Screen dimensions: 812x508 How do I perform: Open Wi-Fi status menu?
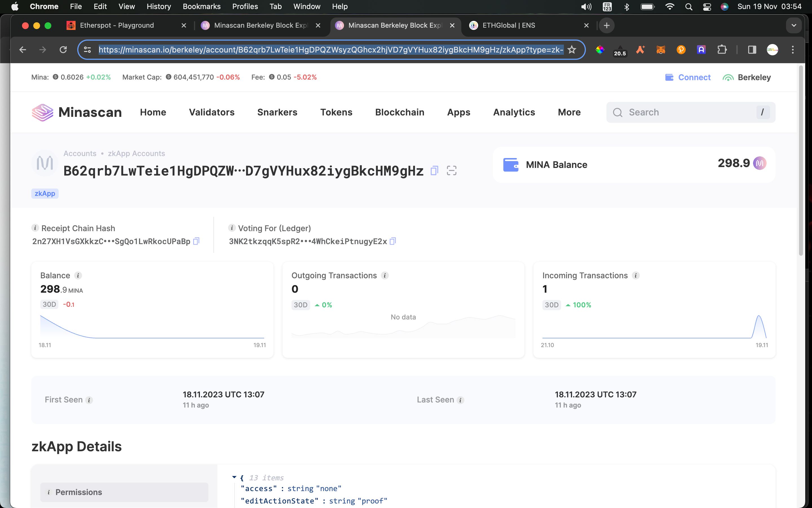[x=669, y=7]
